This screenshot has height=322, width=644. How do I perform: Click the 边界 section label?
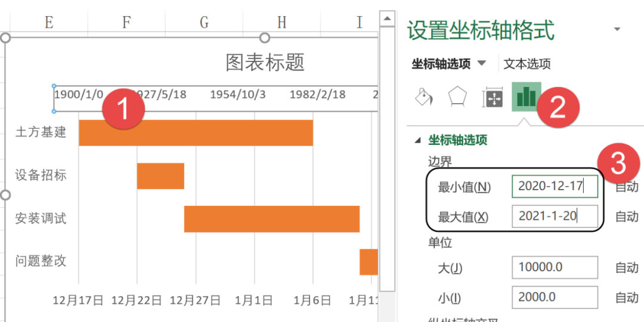(x=440, y=162)
